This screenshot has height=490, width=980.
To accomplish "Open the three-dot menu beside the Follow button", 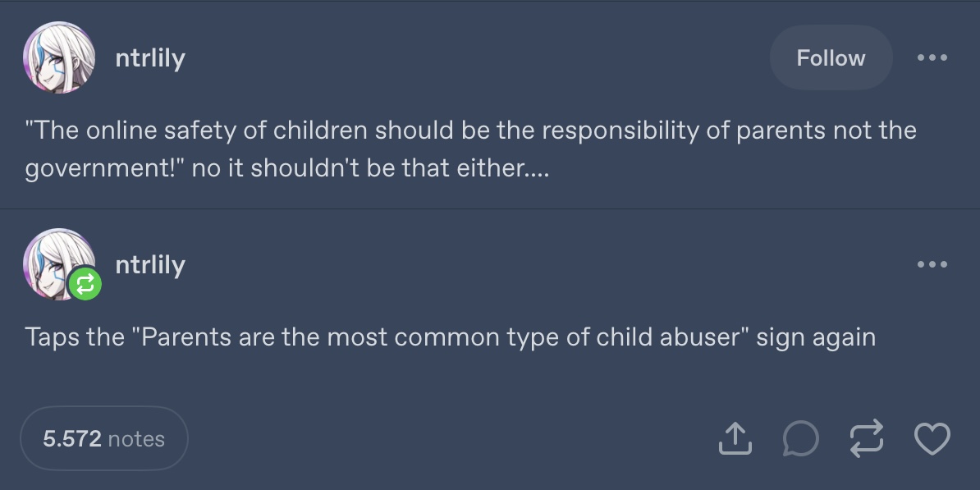I will tap(932, 57).
